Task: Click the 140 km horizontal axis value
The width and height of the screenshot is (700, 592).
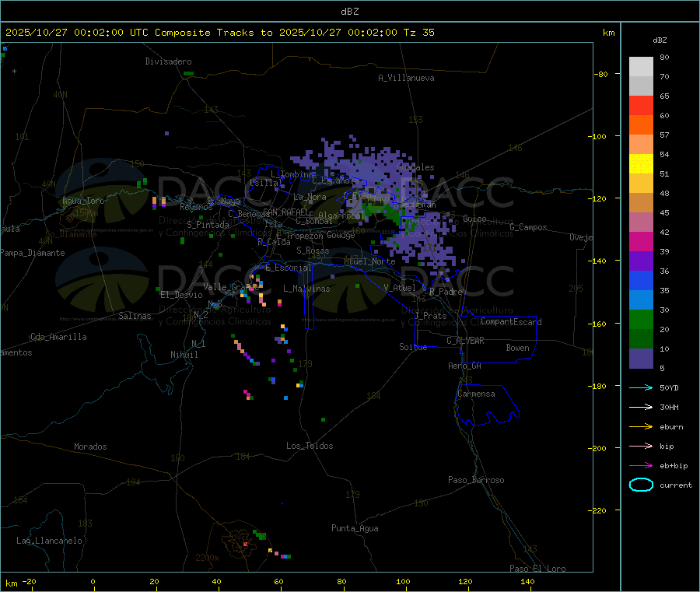Action: (527, 581)
